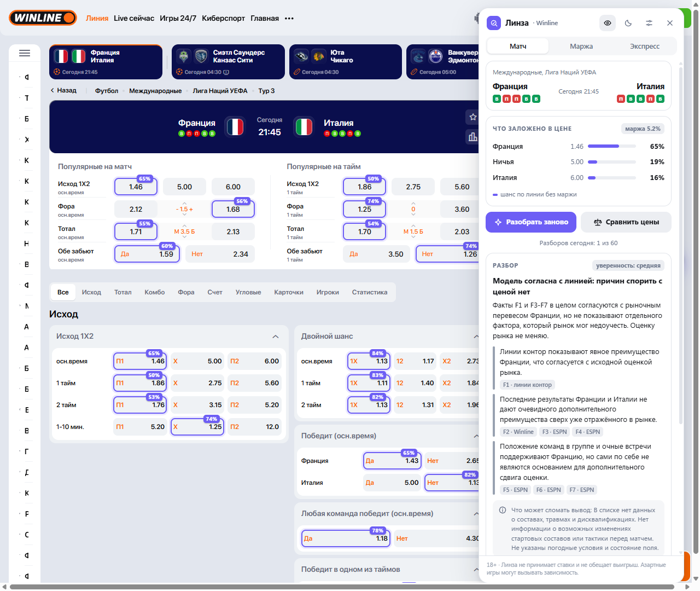The width and height of the screenshot is (700, 591).
Task: Click the F1 · линии контор source tag
Action: coord(527,385)
